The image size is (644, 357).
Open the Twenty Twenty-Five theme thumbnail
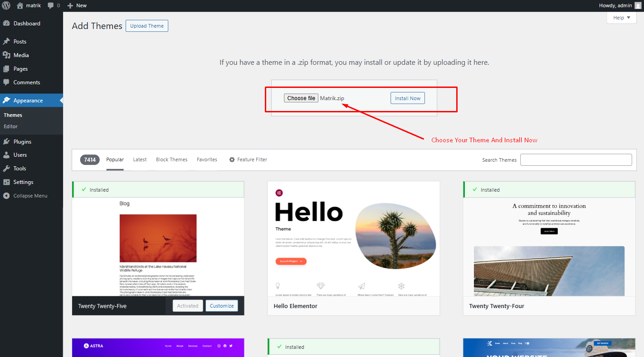(x=158, y=247)
